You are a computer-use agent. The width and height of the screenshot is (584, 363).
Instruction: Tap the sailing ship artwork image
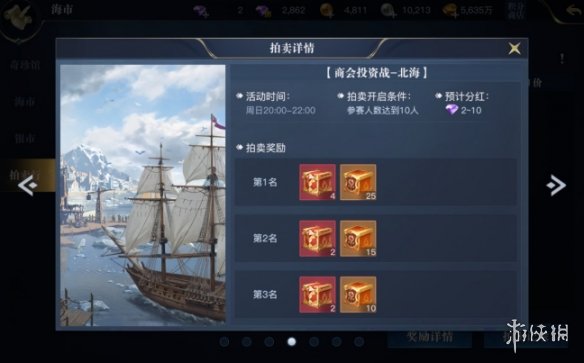point(143,194)
